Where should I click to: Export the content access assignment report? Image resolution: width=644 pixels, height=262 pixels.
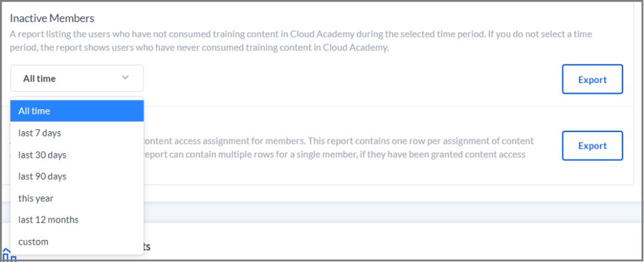pyautogui.click(x=592, y=145)
